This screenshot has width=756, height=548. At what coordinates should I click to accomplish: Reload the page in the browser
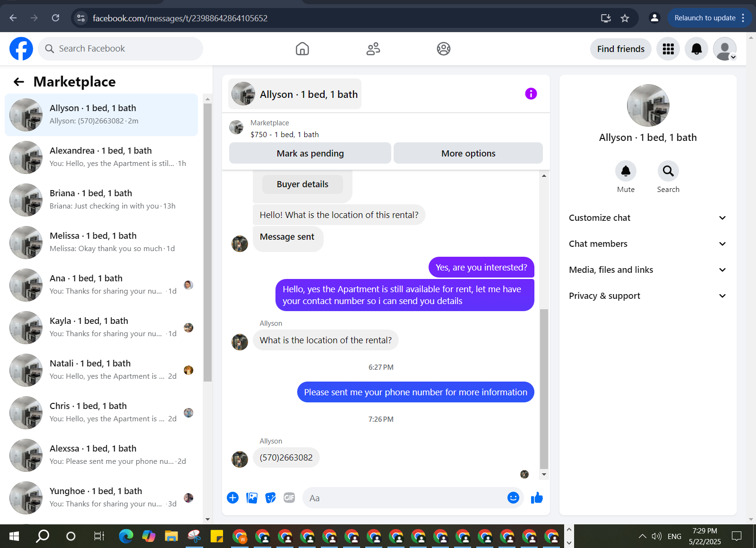[x=56, y=18]
